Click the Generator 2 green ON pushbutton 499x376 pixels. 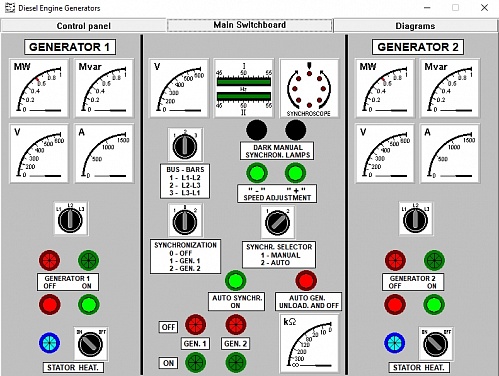(x=434, y=304)
